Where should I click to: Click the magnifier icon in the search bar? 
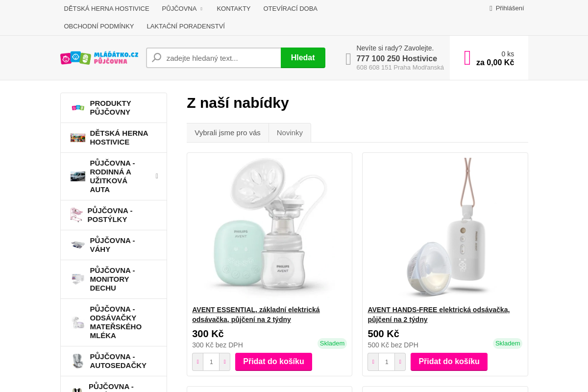point(156,57)
